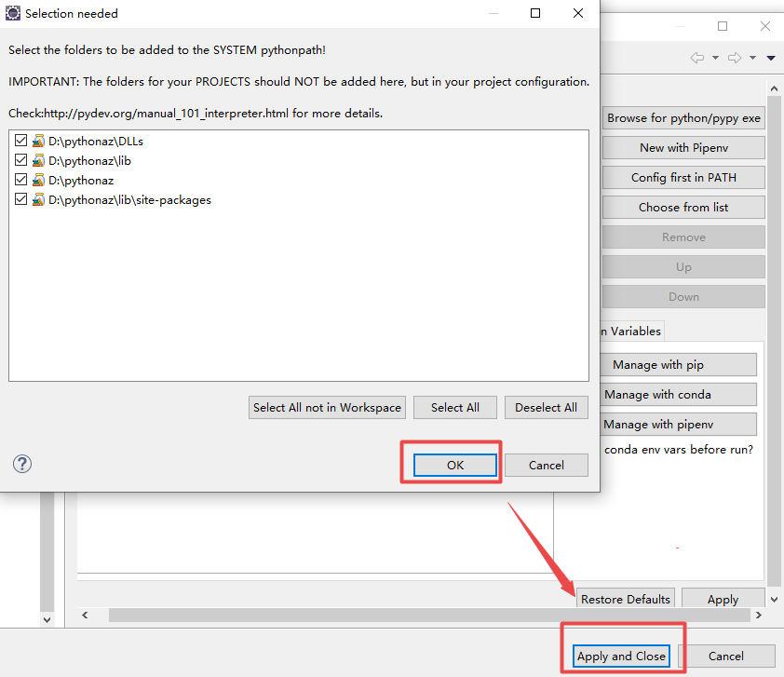Close the Selection needed dialog
The image size is (784, 677).
pyautogui.click(x=578, y=13)
